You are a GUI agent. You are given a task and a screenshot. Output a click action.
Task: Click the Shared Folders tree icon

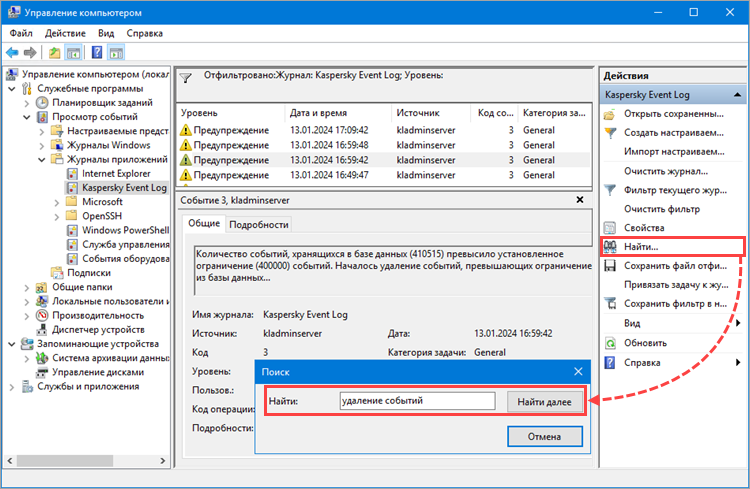(x=42, y=287)
